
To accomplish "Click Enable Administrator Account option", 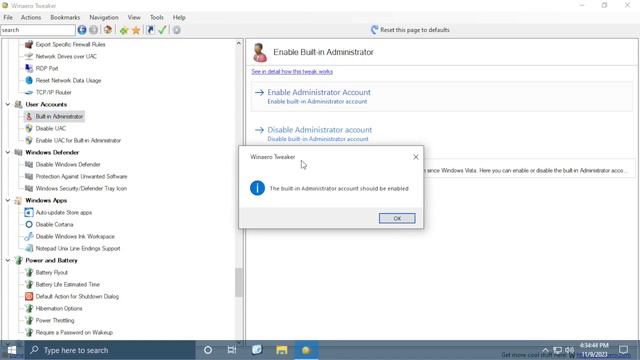I will pos(442,96).
